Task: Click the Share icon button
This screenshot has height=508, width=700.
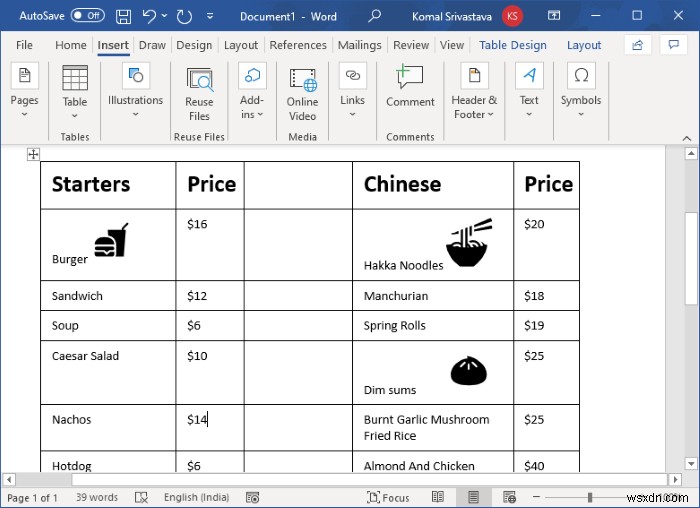Action: coord(638,45)
